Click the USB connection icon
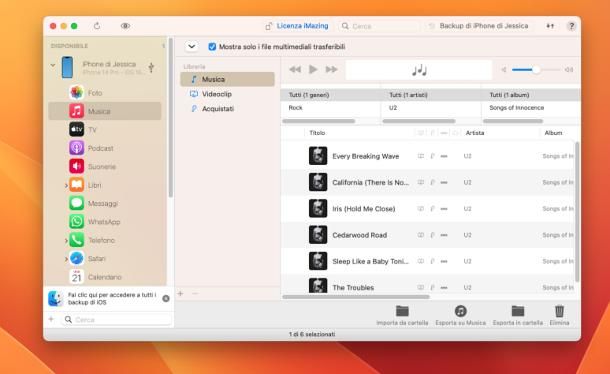This screenshot has width=610, height=374. coord(151,67)
